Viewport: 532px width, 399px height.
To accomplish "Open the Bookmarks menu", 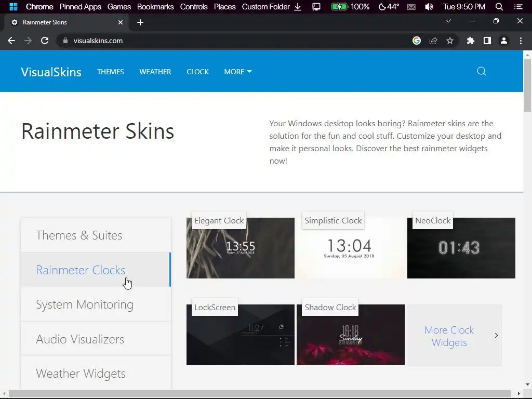I will tap(155, 6).
